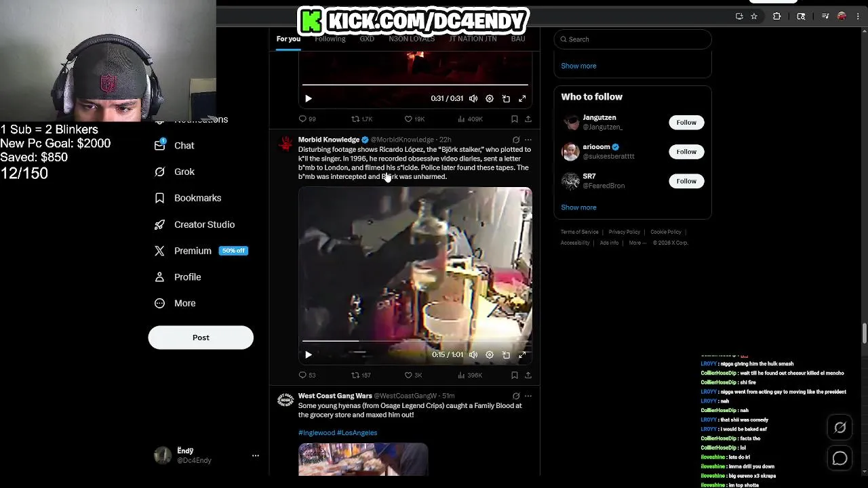Click the X search field
The height and width of the screenshot is (488, 868).
633,39
